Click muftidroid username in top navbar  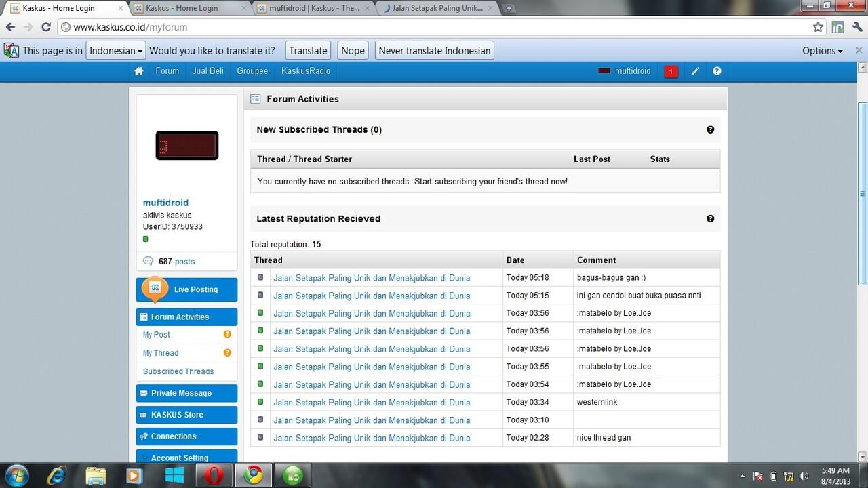pos(632,71)
